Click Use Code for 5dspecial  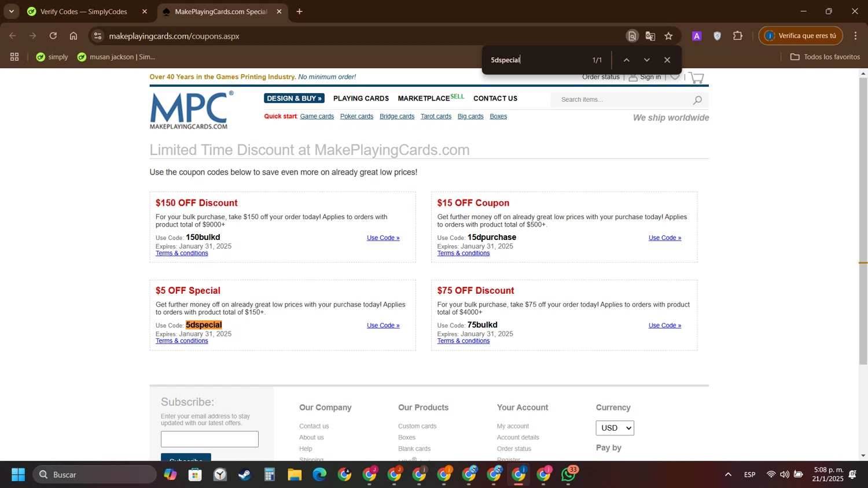[x=383, y=326]
